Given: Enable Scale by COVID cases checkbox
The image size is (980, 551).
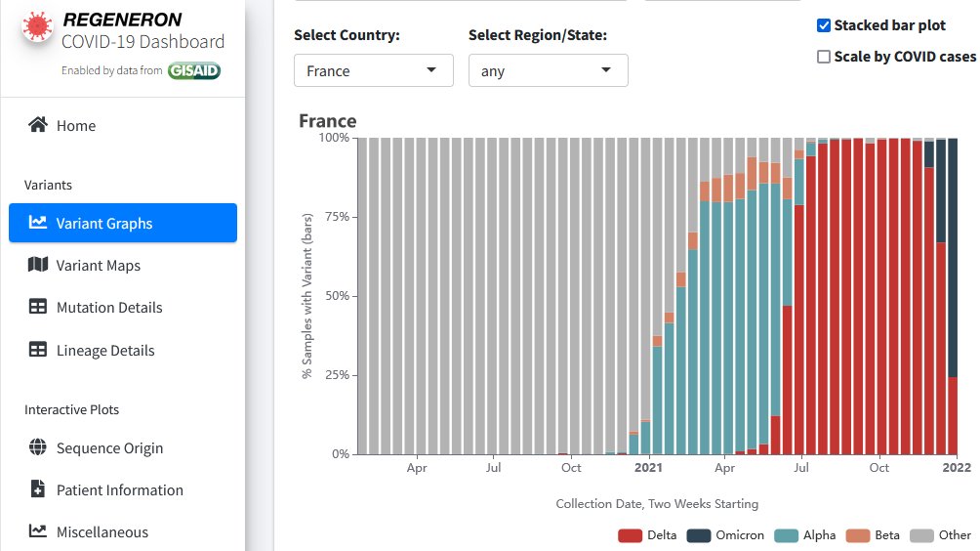Looking at the screenshot, I should pos(824,57).
